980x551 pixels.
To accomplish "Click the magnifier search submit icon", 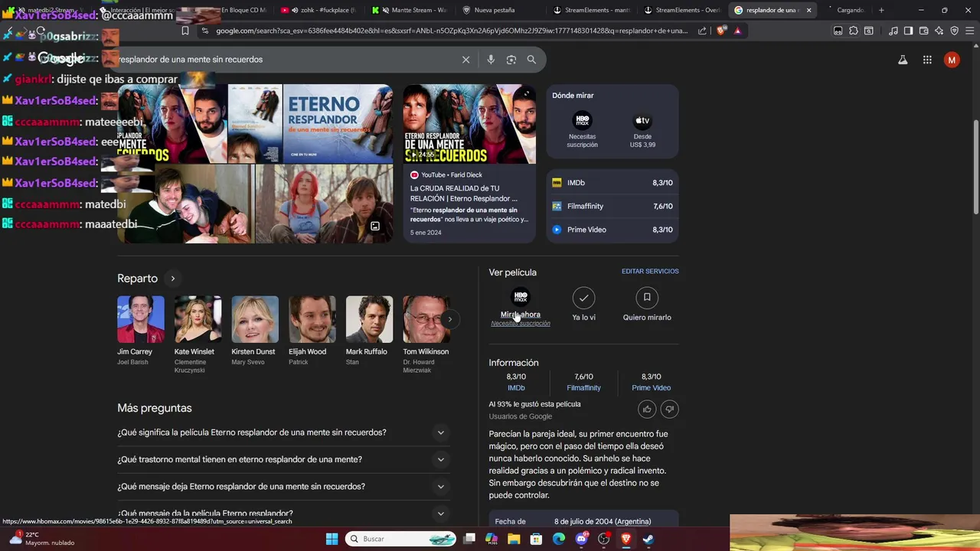I will (x=531, y=60).
